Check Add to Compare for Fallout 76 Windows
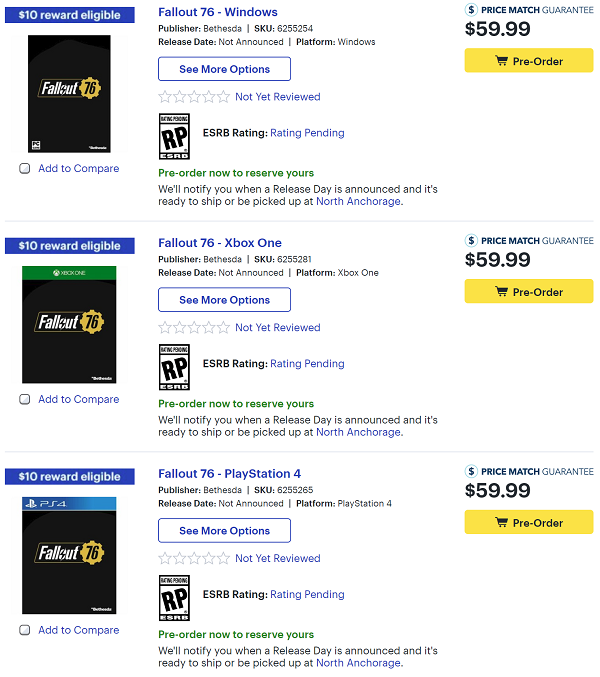Image resolution: width=600 pixels, height=677 pixels. point(25,168)
